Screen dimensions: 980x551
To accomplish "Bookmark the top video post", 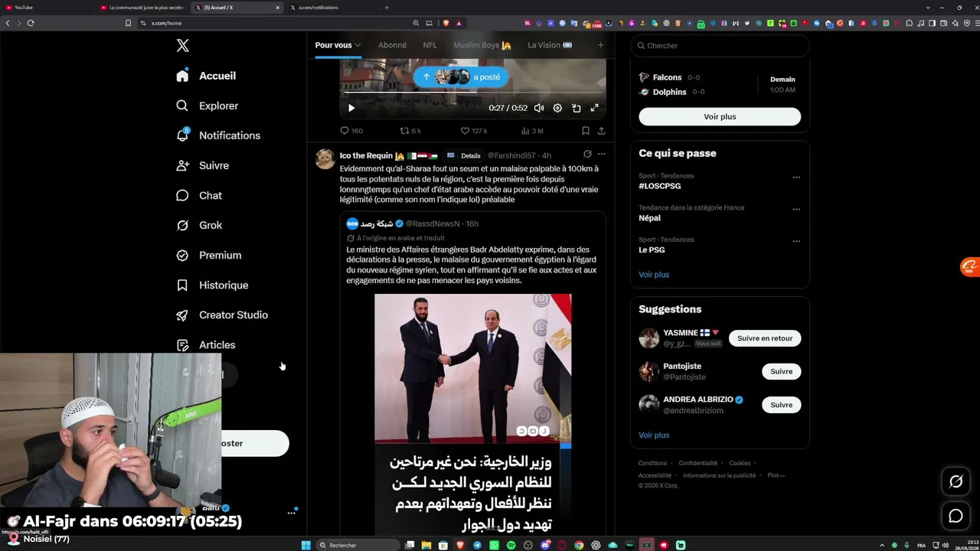I will click(x=585, y=131).
